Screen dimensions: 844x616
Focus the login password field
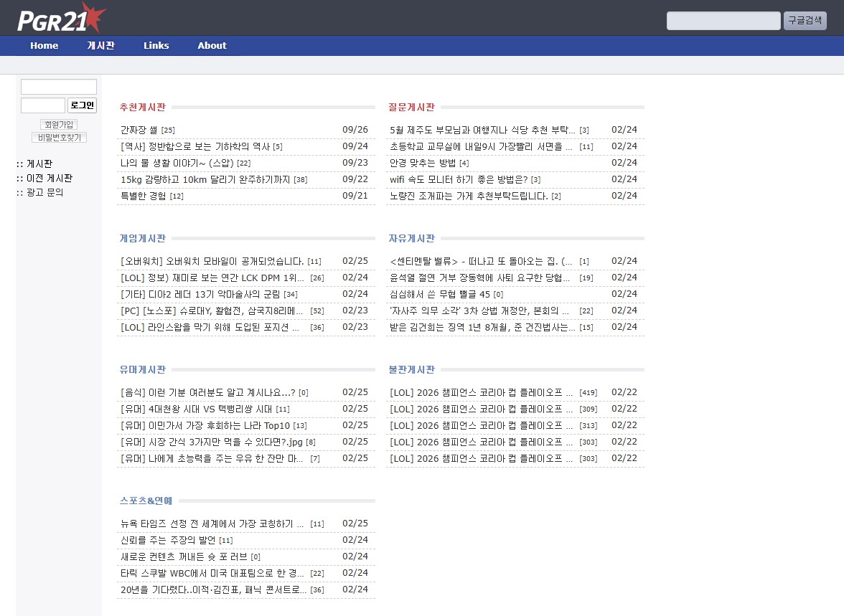coord(43,105)
